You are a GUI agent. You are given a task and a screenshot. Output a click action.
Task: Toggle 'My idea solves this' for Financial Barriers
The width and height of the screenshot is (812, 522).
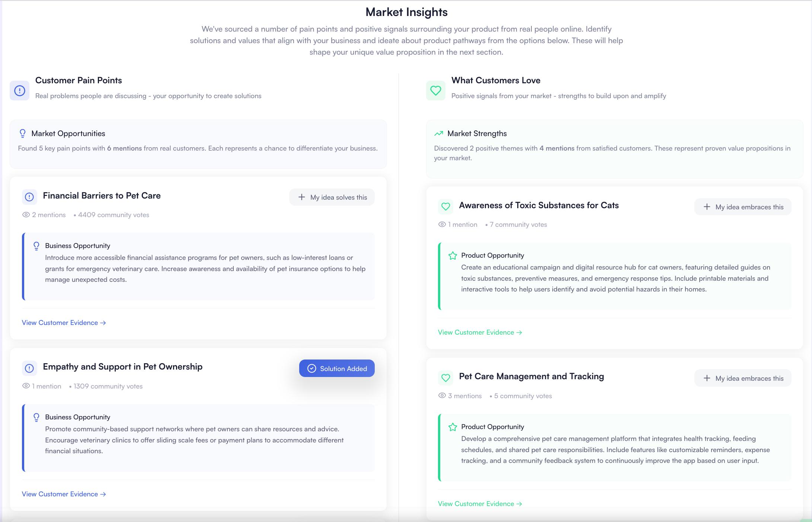point(332,197)
